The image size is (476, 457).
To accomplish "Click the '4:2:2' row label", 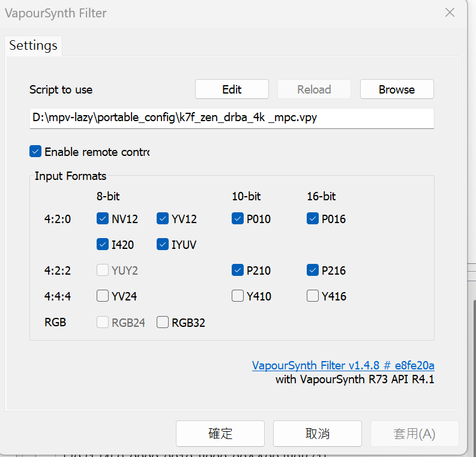I will (58, 270).
